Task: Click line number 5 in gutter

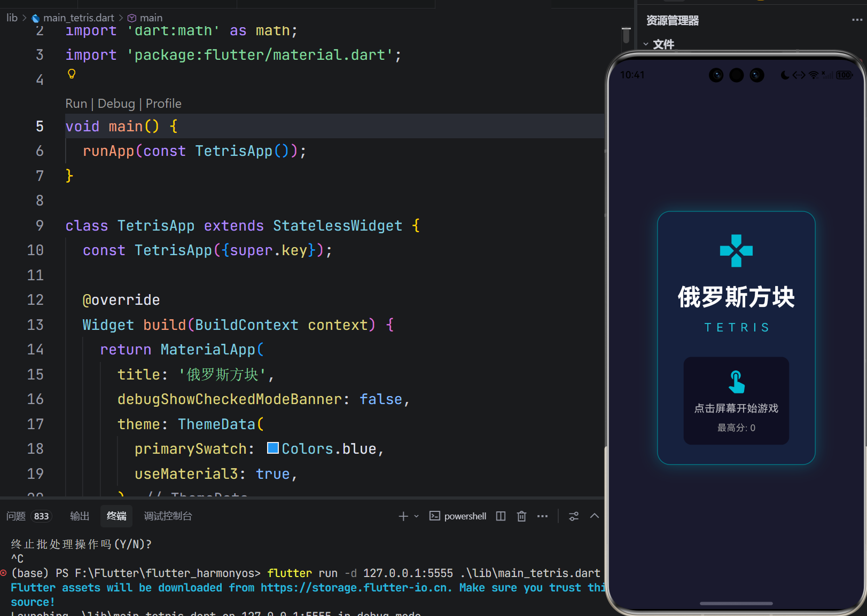Action: point(40,127)
